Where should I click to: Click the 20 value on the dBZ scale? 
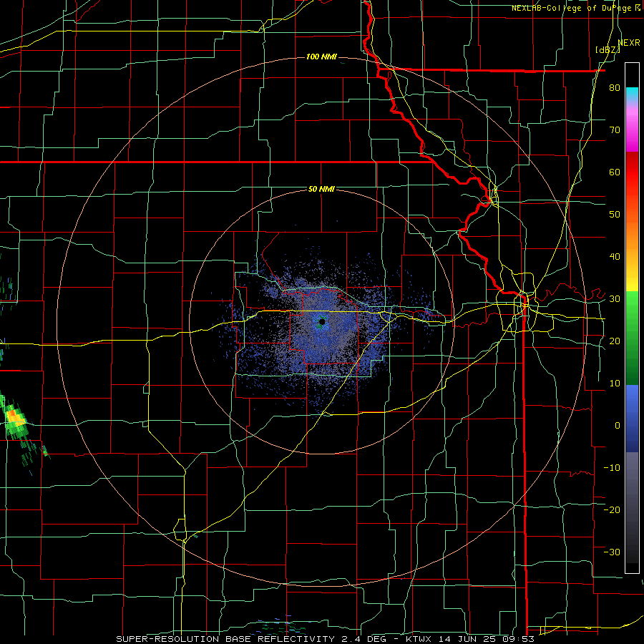coord(615,341)
